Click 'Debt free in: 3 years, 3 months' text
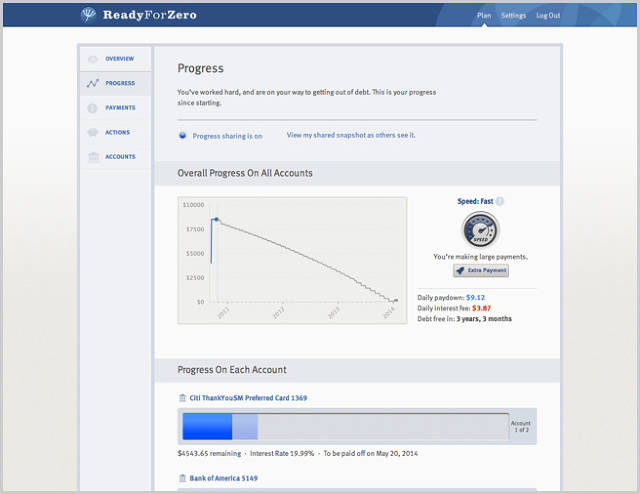 464,319
